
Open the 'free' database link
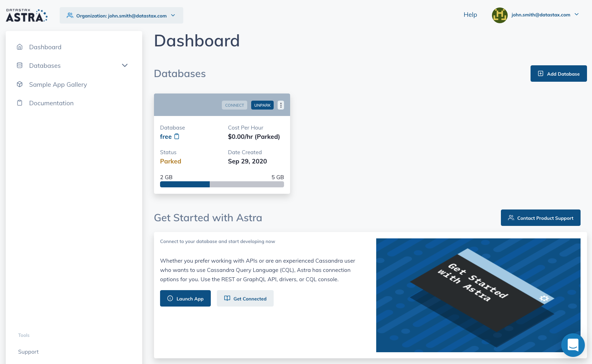[166, 137]
